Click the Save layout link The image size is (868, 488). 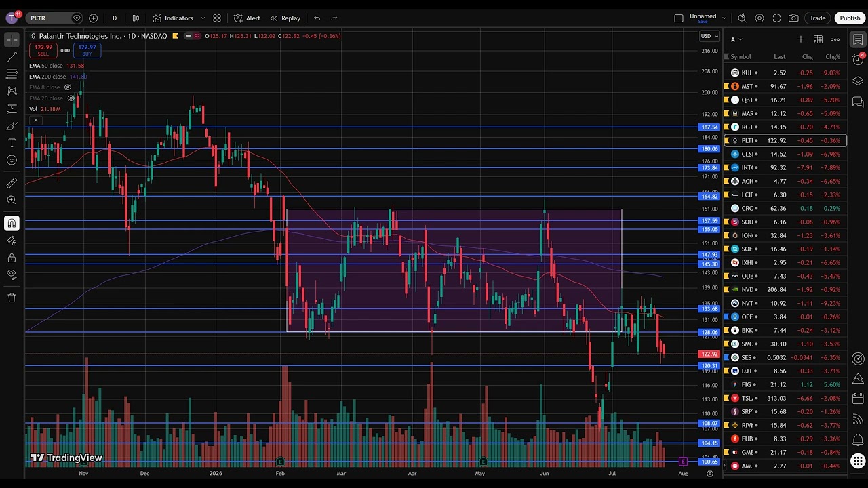[x=703, y=22]
